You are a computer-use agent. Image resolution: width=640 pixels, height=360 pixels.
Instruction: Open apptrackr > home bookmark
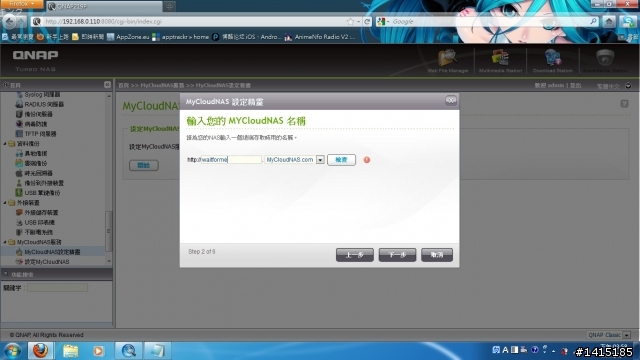(180, 37)
